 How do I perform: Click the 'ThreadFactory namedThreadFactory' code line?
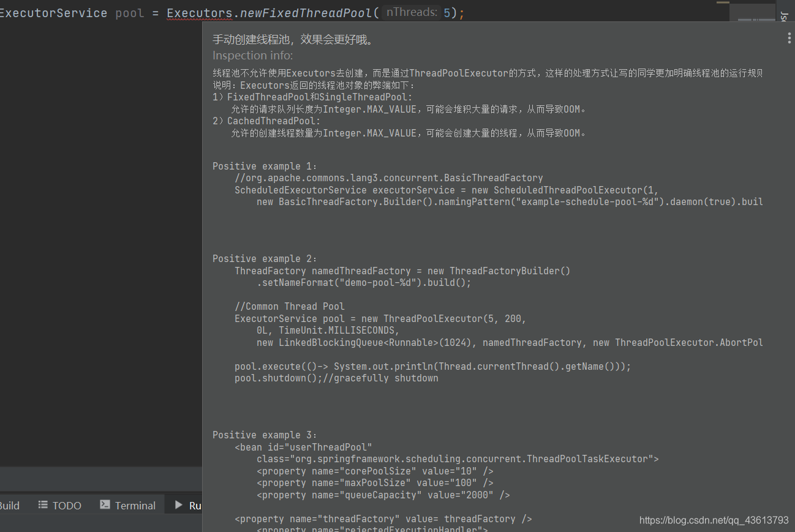pyautogui.click(x=402, y=271)
